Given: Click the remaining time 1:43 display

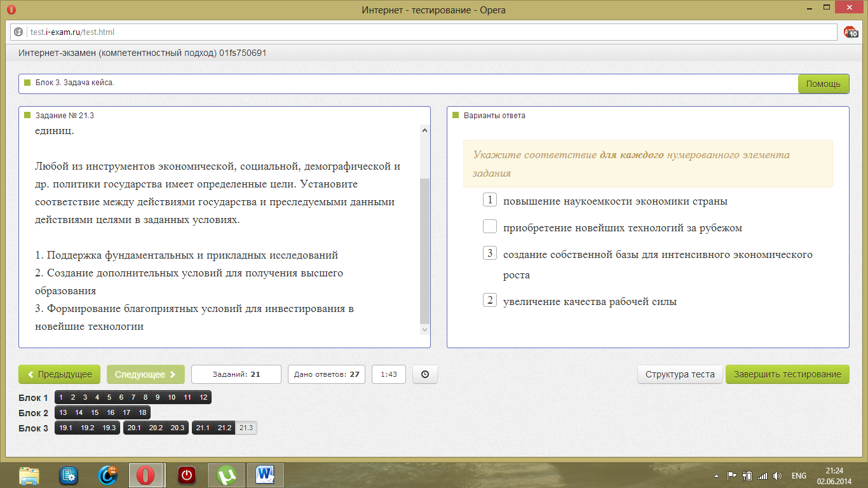Looking at the screenshot, I should tap(389, 375).
